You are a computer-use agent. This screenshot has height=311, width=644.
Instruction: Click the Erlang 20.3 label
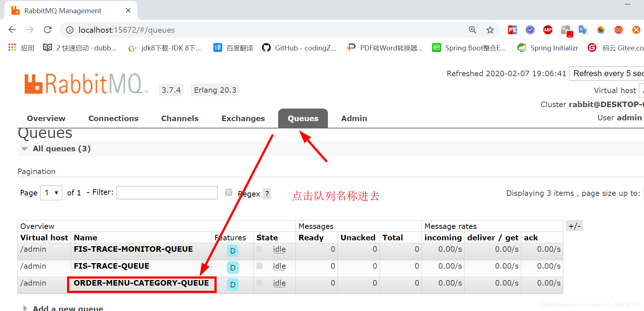click(215, 90)
